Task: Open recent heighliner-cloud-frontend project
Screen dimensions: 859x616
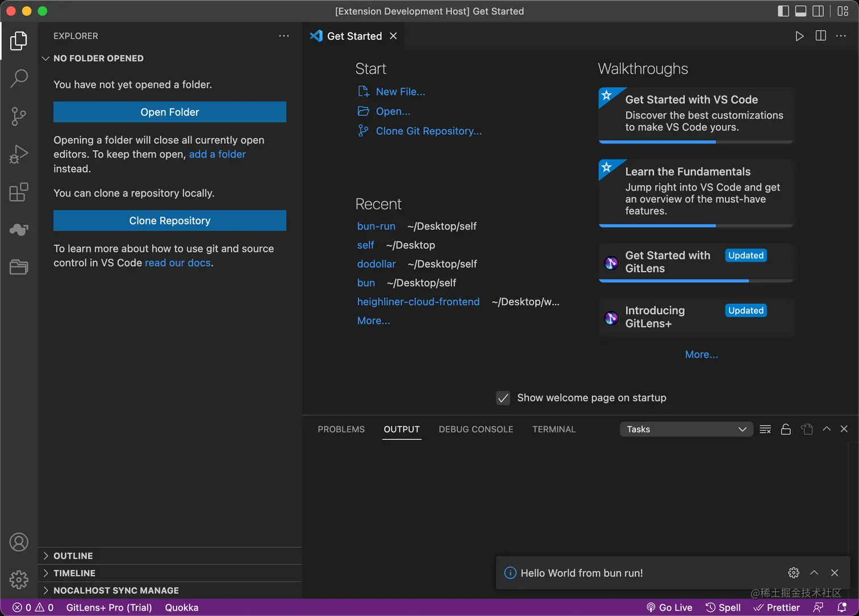Action: pos(418,302)
